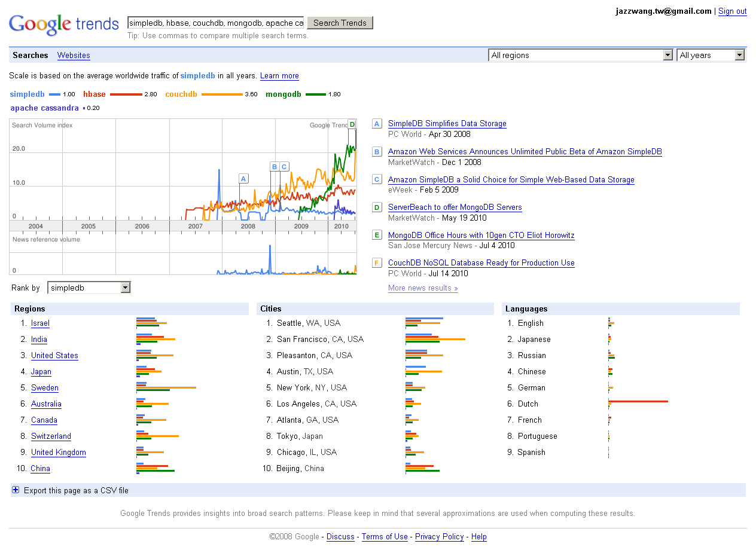Click the green D marker beside the ServerBeach headline

click(x=377, y=207)
